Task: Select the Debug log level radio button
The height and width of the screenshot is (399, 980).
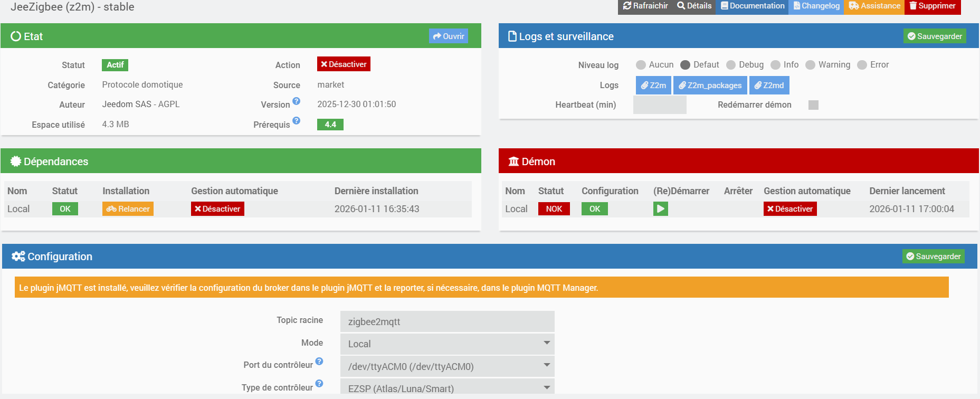Action: pyautogui.click(x=731, y=65)
